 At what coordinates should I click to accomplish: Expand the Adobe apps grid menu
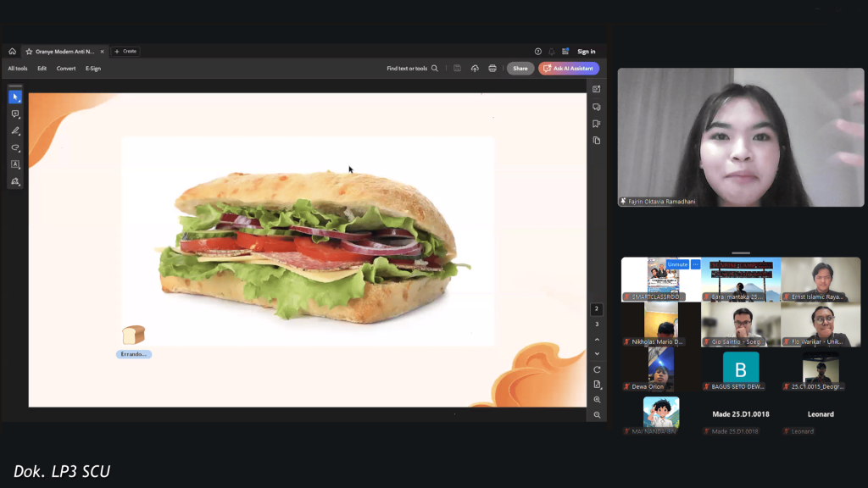click(x=565, y=52)
